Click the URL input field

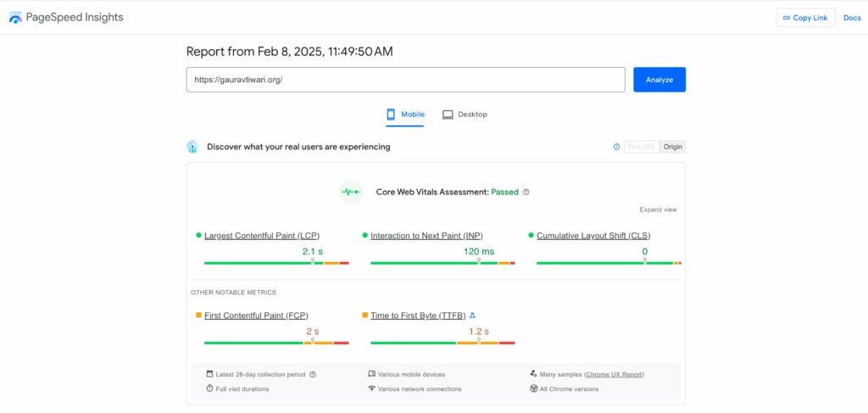pos(405,80)
